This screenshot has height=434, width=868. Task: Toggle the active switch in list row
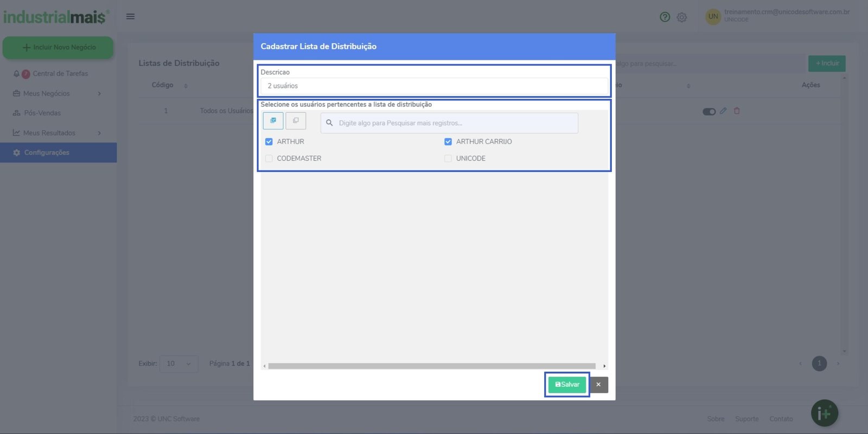tap(709, 112)
